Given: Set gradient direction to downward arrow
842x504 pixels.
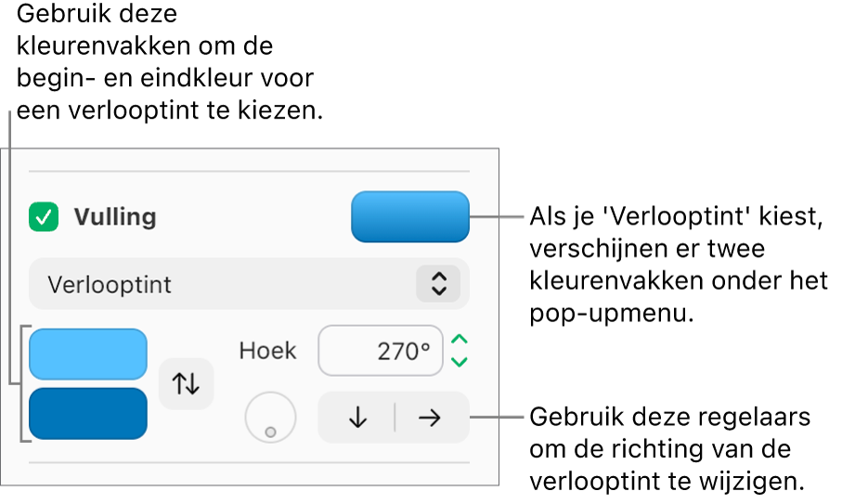Looking at the screenshot, I should pyautogui.click(x=357, y=418).
